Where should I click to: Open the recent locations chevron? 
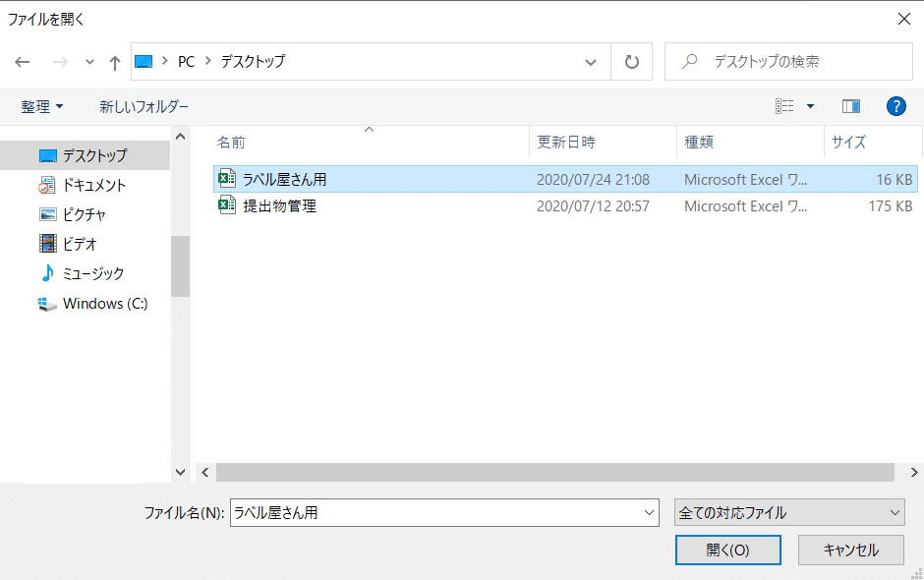[89, 62]
